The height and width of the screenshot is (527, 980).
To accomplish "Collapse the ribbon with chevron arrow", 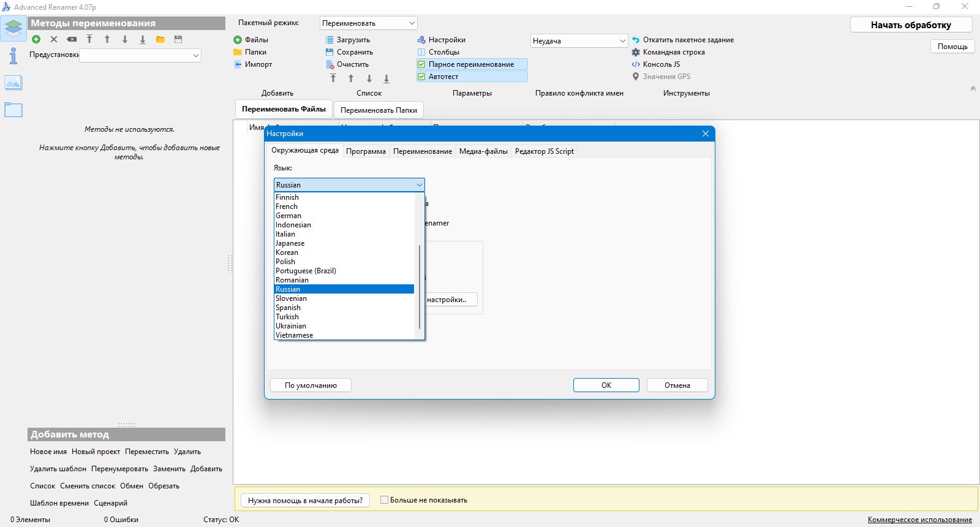I will 973,89.
